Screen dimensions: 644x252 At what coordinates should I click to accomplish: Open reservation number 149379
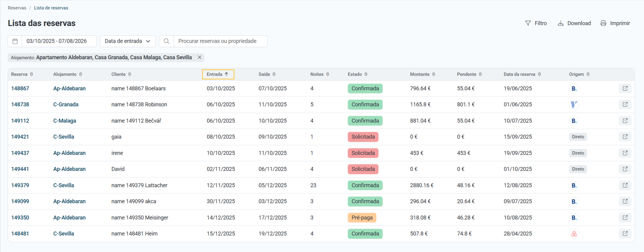point(20,185)
